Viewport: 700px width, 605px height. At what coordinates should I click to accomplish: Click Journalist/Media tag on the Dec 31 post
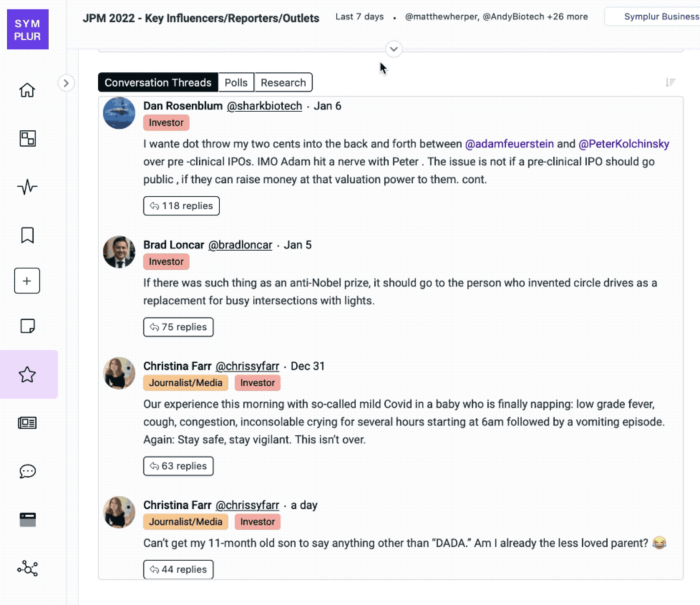tap(185, 383)
